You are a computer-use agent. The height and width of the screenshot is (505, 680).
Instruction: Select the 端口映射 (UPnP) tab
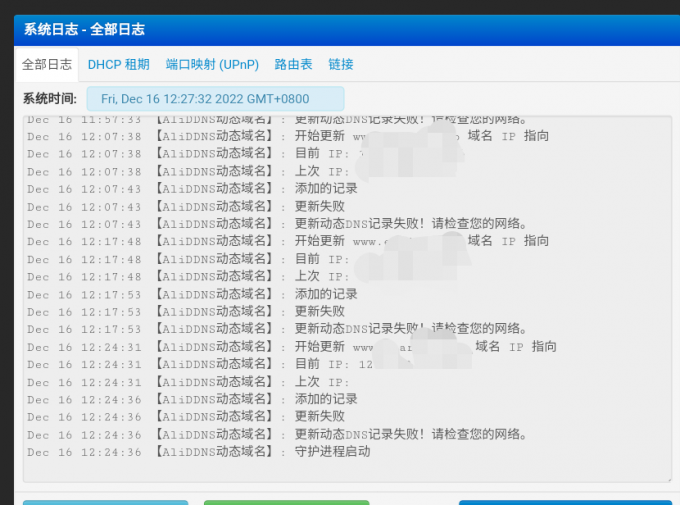[x=212, y=64]
